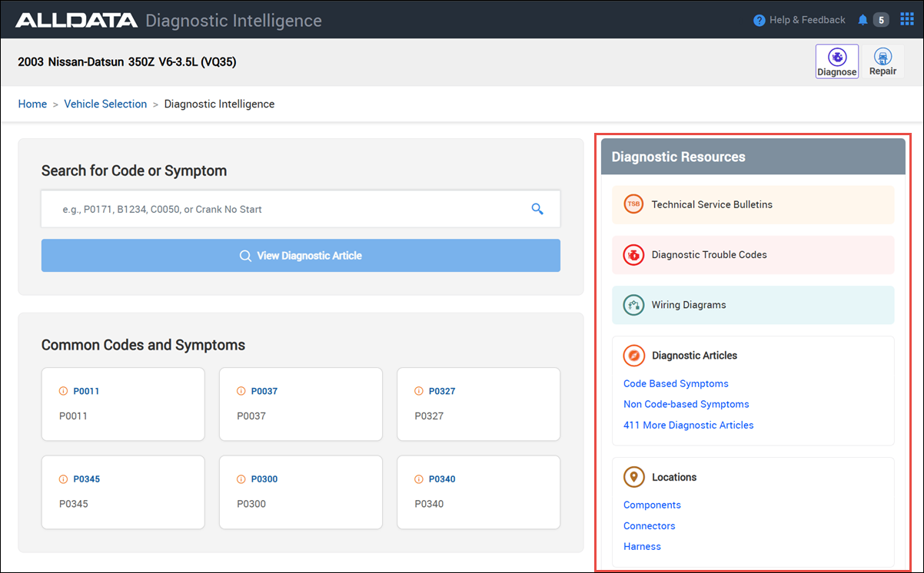Click the search magnifier in the code field
The height and width of the screenshot is (573, 924).
coord(537,208)
